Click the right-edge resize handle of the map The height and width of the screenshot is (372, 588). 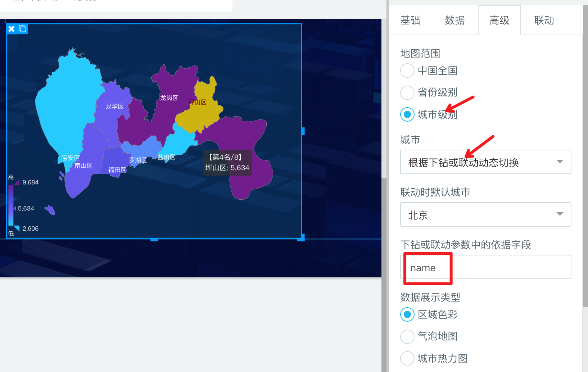(x=303, y=131)
